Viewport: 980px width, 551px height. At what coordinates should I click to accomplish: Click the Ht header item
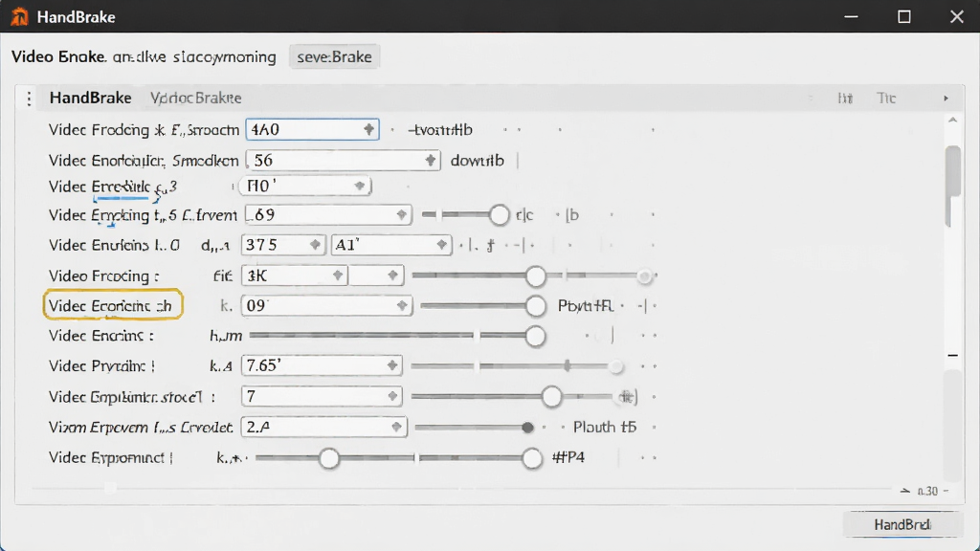(845, 99)
